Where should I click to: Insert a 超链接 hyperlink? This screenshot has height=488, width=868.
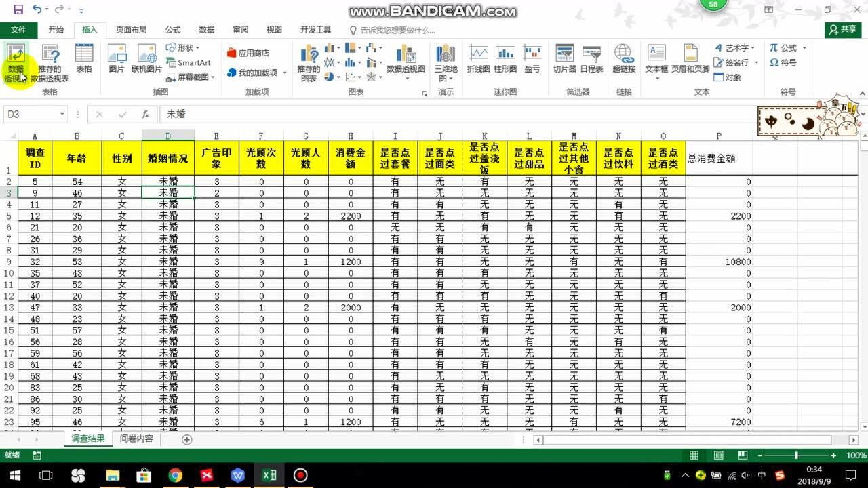click(624, 59)
